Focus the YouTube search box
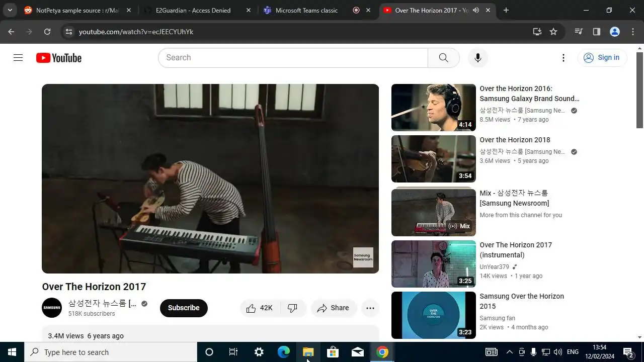 tap(293, 58)
